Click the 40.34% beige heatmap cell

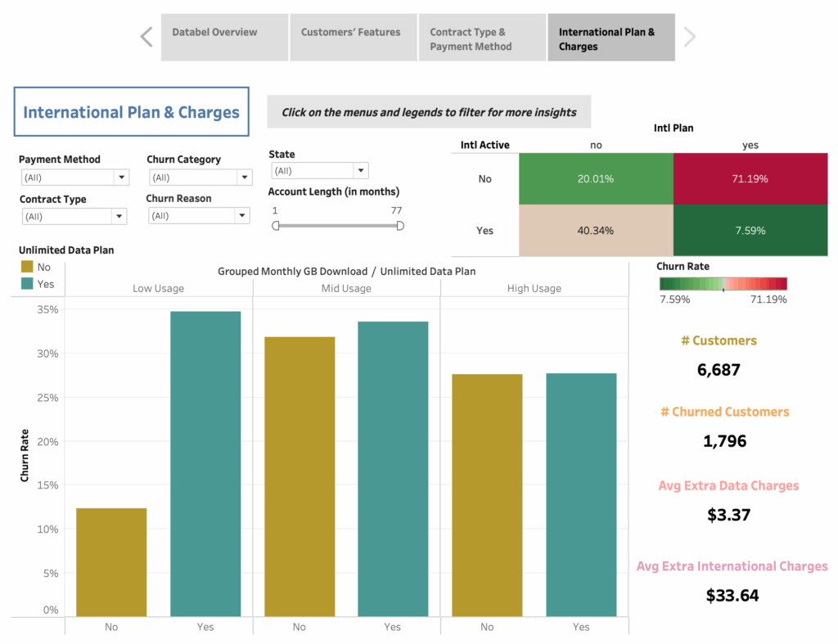coord(596,231)
